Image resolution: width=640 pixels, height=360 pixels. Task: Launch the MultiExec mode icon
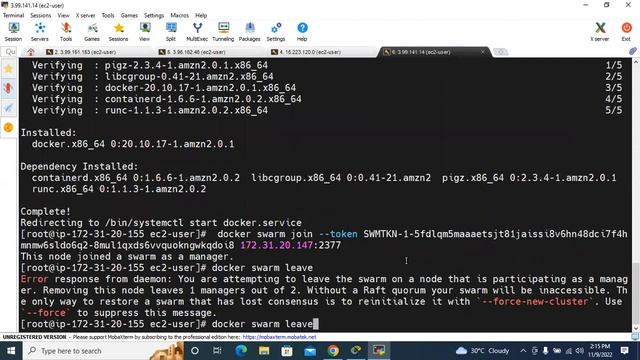[x=197, y=32]
